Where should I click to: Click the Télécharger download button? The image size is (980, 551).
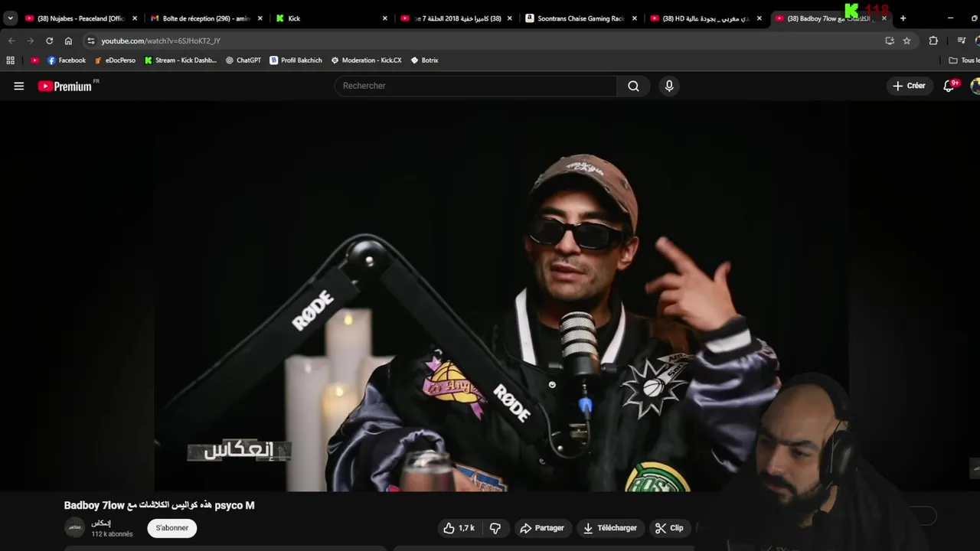pos(610,528)
